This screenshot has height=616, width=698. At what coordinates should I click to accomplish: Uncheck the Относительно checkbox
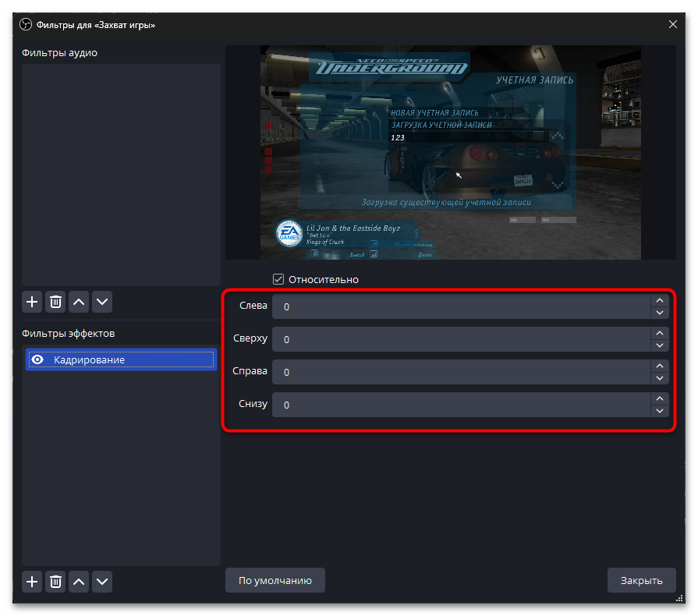tap(278, 279)
